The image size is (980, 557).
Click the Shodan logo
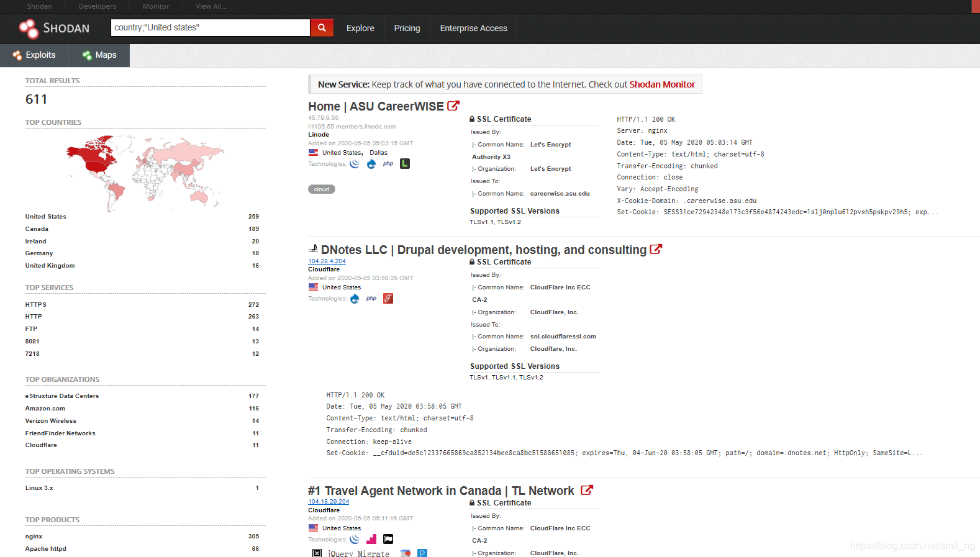(54, 28)
